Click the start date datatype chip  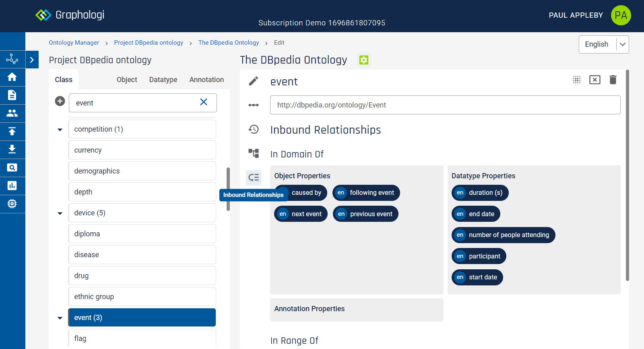(x=477, y=277)
